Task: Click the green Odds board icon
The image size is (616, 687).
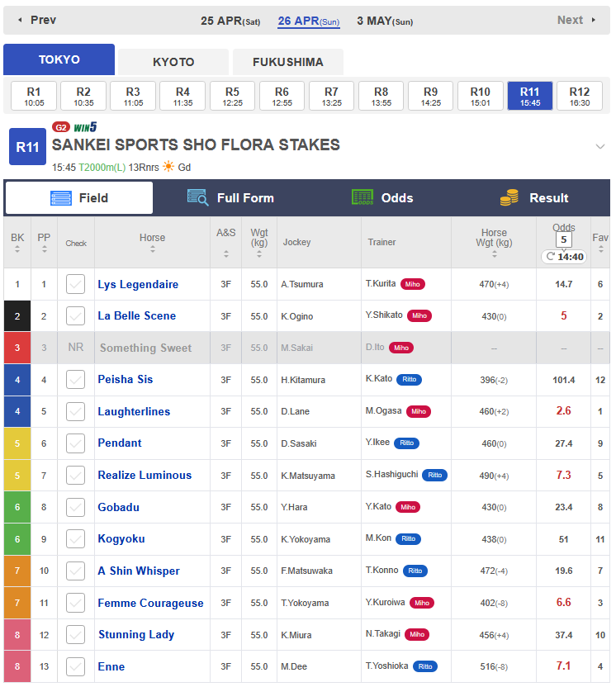Action: click(362, 197)
